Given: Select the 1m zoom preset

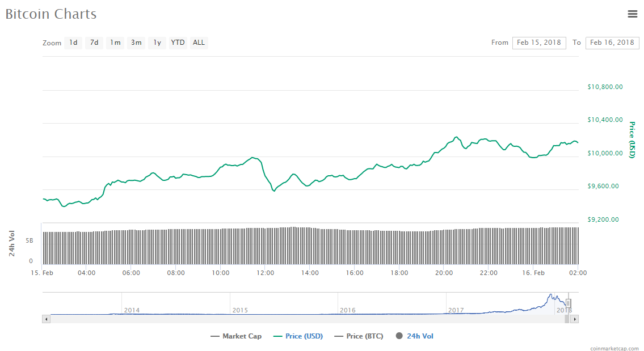Looking at the screenshot, I should pyautogui.click(x=115, y=43).
